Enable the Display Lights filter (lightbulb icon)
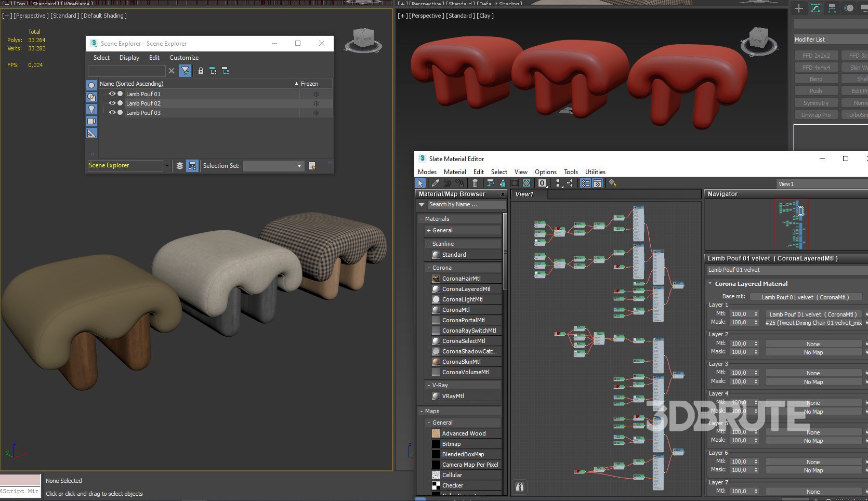This screenshot has height=501, width=868. (91, 109)
